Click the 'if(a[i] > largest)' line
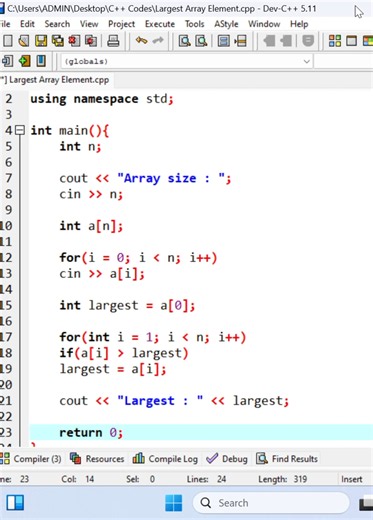Screen dimensions: 373x520 [124, 353]
